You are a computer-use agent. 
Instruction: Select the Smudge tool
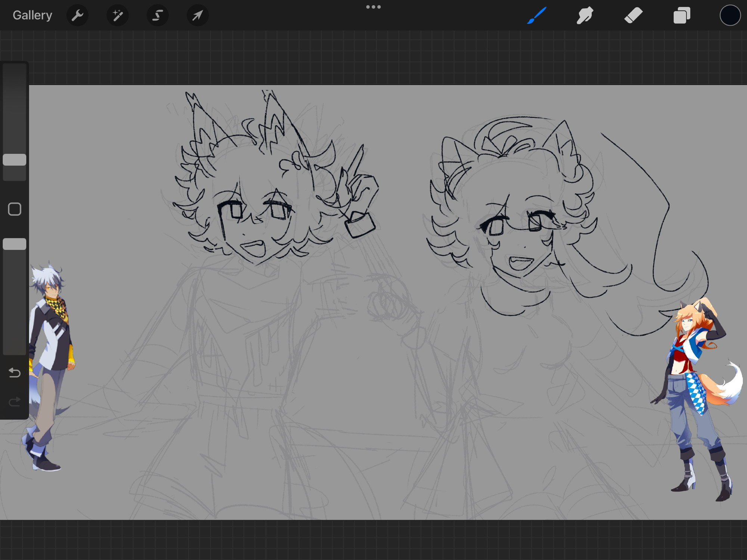click(x=585, y=15)
